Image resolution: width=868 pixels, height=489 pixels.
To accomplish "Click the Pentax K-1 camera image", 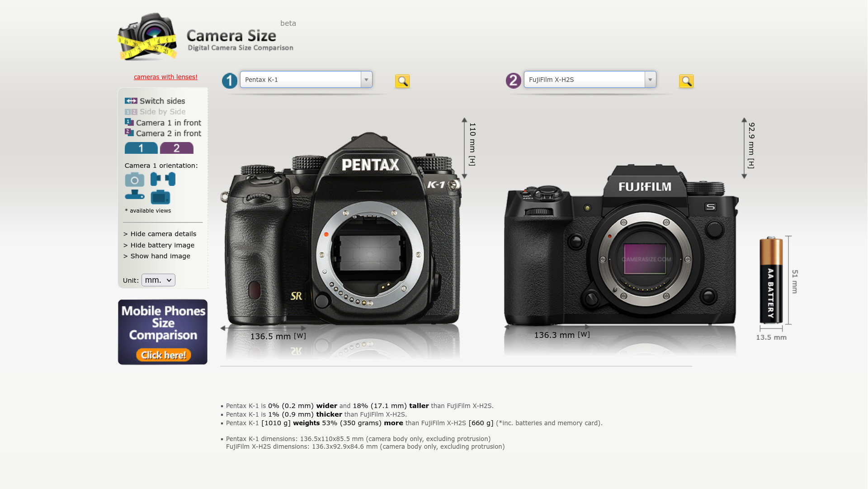I will point(341,228).
